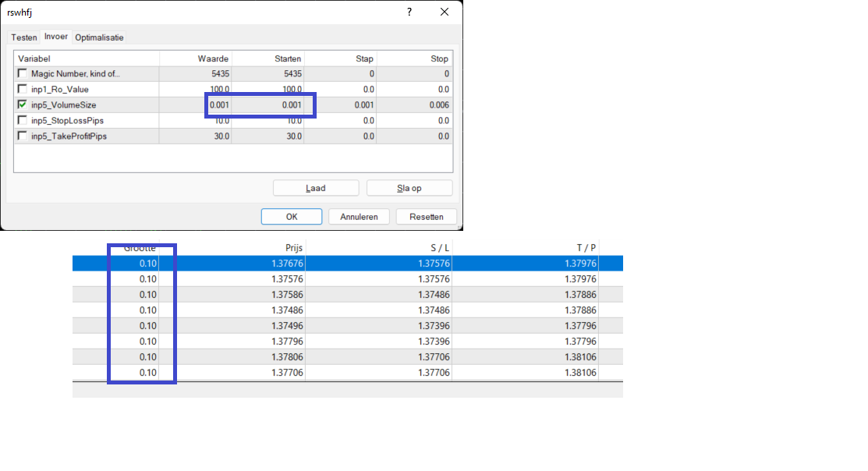Select order row with Prijs 1.37486
Viewport: 868px width, 471px height.
tap(348, 310)
